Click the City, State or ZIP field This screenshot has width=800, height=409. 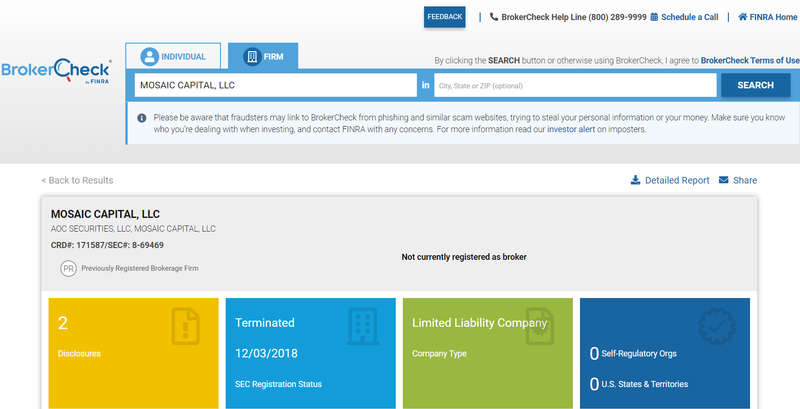tap(575, 85)
